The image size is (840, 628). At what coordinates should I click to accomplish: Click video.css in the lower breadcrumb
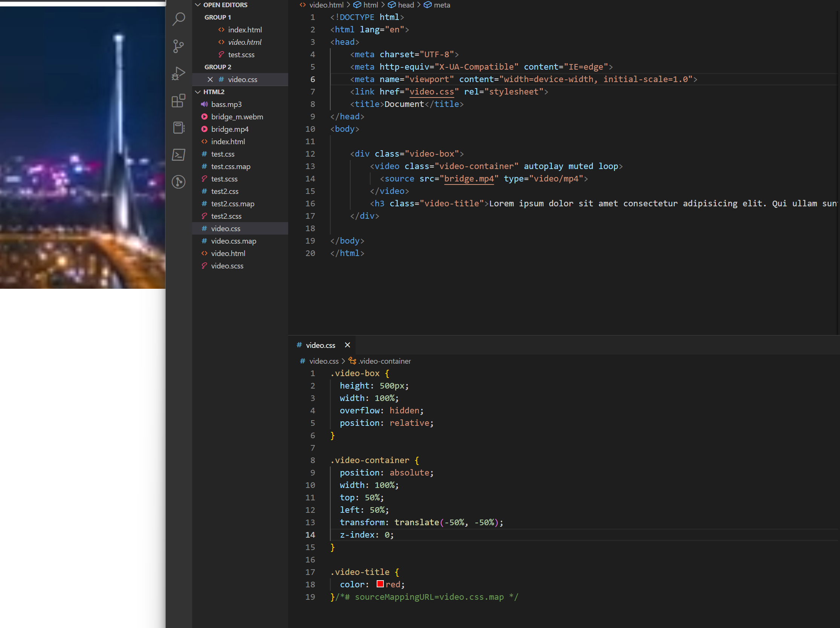click(x=324, y=361)
